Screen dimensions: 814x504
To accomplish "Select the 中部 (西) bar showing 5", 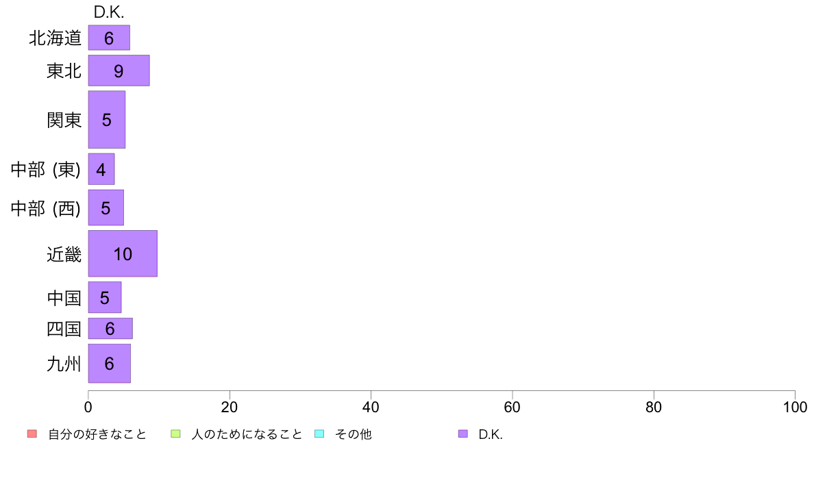I will click(106, 207).
